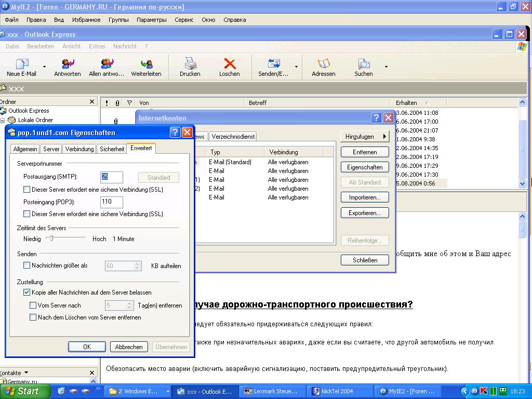The image size is (532, 399).
Task: Click Schließen button
Action: tap(365, 260)
